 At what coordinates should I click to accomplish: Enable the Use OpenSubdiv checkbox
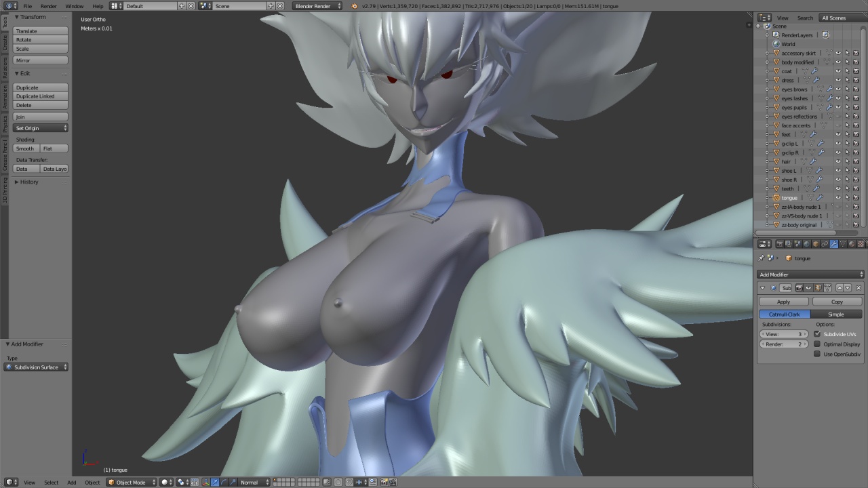point(817,354)
